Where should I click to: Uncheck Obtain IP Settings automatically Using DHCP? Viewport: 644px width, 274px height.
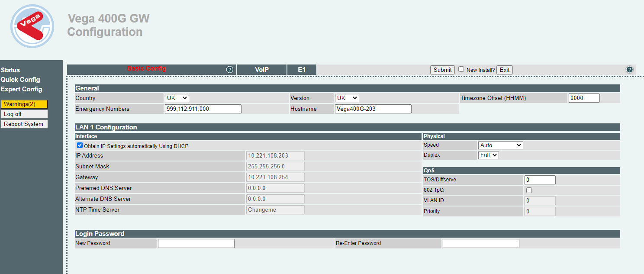(x=80, y=145)
